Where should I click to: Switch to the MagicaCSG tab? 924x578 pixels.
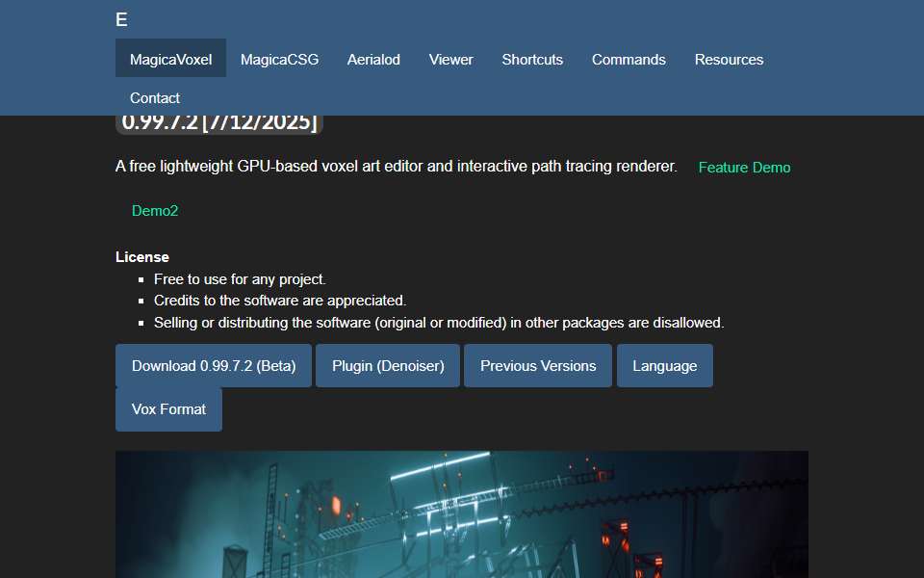click(x=279, y=58)
